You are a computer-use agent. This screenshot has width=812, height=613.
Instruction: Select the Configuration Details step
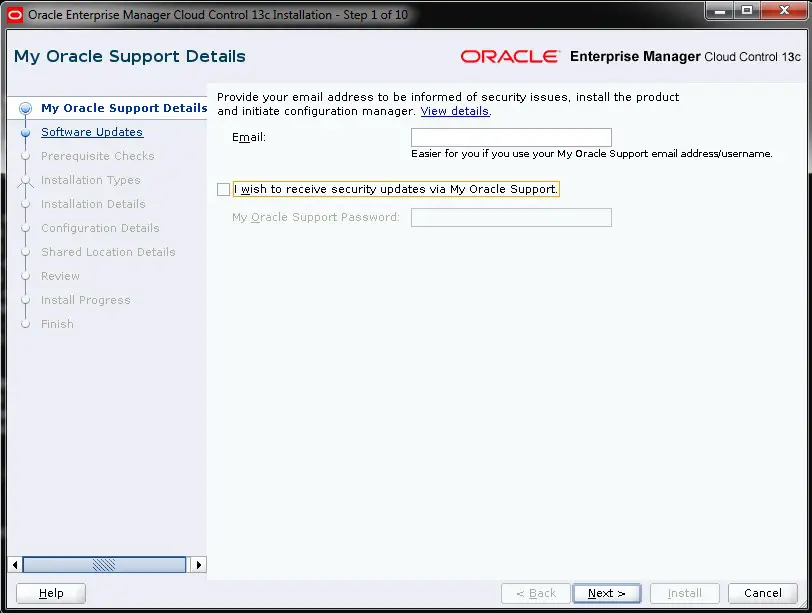(100, 228)
